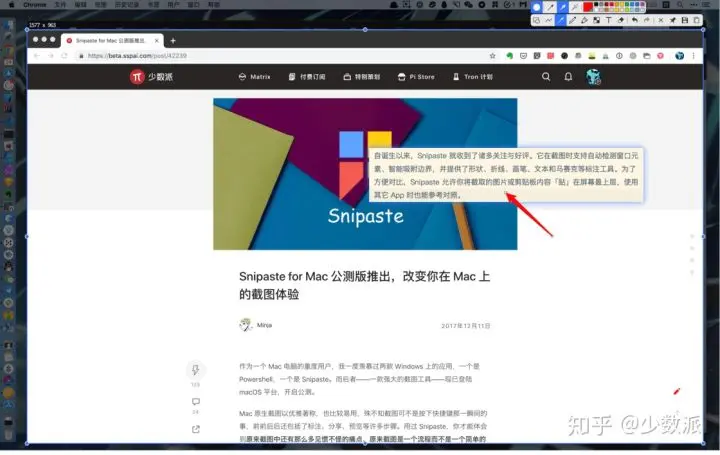The image size is (720, 455).
Task: Open the article comments icon
Action: [x=196, y=402]
